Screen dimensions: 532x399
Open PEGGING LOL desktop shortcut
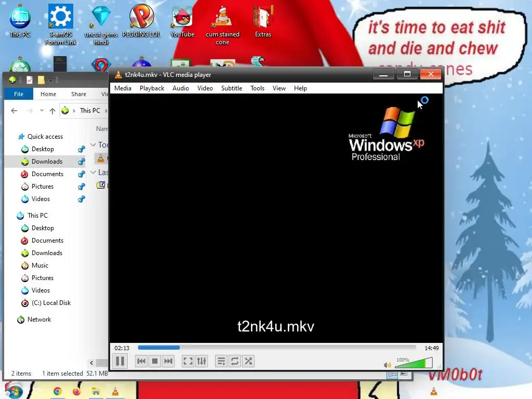(x=141, y=20)
